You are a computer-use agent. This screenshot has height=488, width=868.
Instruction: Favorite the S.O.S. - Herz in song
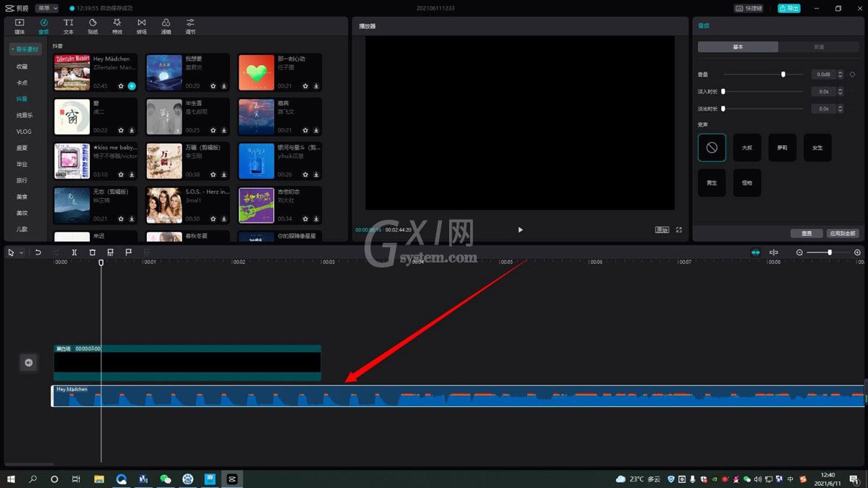pyautogui.click(x=213, y=218)
